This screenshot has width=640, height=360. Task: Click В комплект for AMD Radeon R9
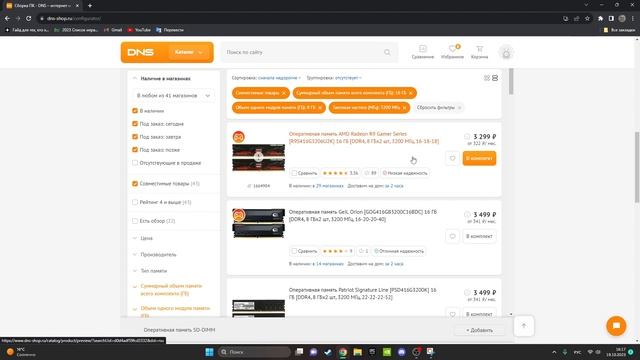pos(479,158)
